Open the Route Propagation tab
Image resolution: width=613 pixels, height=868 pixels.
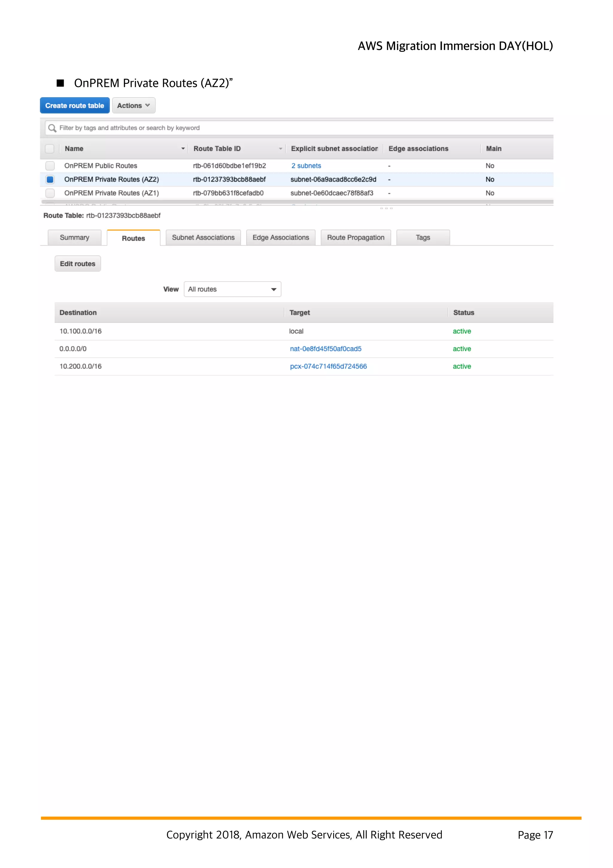click(x=356, y=238)
